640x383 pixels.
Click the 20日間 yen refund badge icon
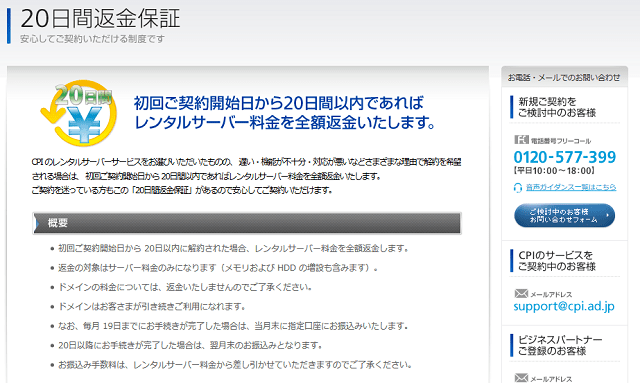(78, 112)
